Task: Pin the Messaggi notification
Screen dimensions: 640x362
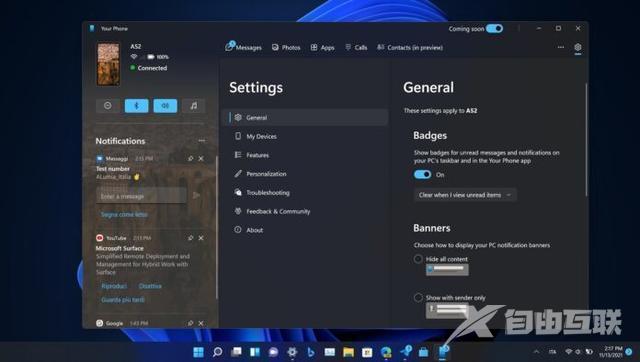Action: pyautogui.click(x=191, y=158)
